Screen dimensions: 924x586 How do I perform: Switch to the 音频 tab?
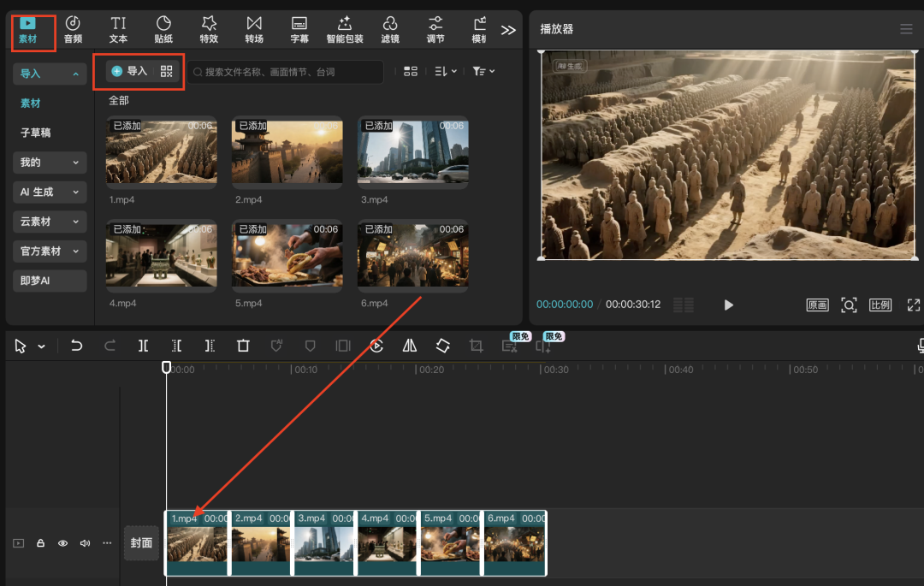pyautogui.click(x=73, y=30)
